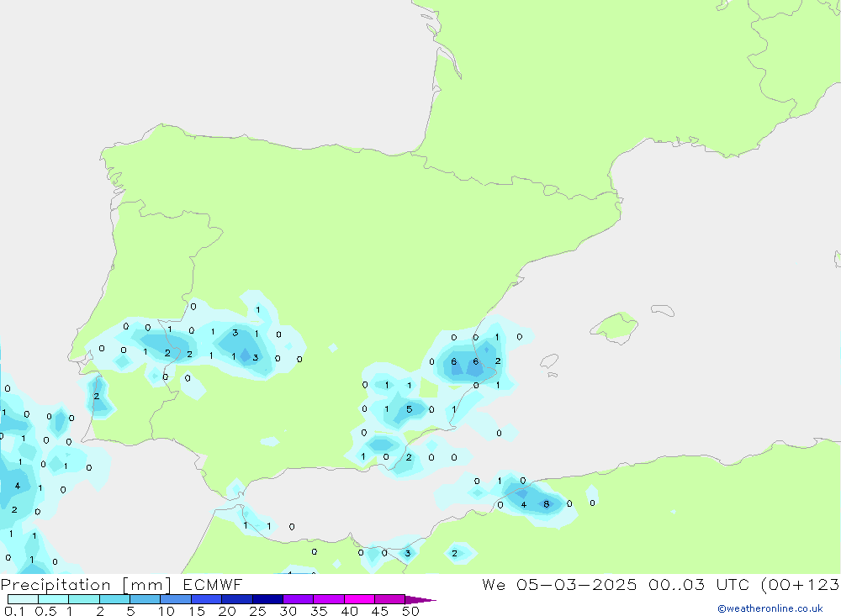Screen dimensions: 841x616
Task: Click legend label '20'
Action: coord(227,611)
